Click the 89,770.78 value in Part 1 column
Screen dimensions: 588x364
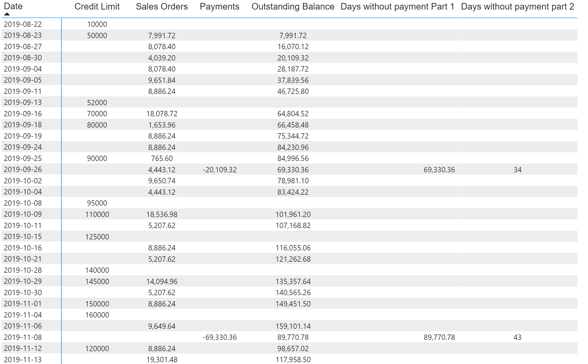(x=439, y=337)
